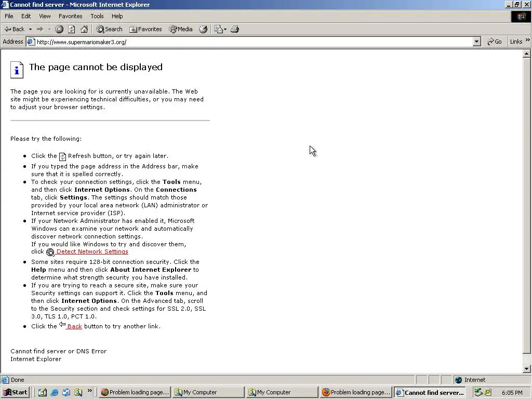Image resolution: width=532 pixels, height=399 pixels.
Task: Click 'The page cannot be displayed' heading
Action: [96, 67]
